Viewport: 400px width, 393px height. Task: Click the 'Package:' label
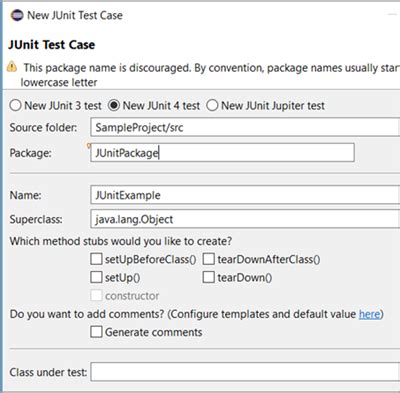(x=30, y=153)
